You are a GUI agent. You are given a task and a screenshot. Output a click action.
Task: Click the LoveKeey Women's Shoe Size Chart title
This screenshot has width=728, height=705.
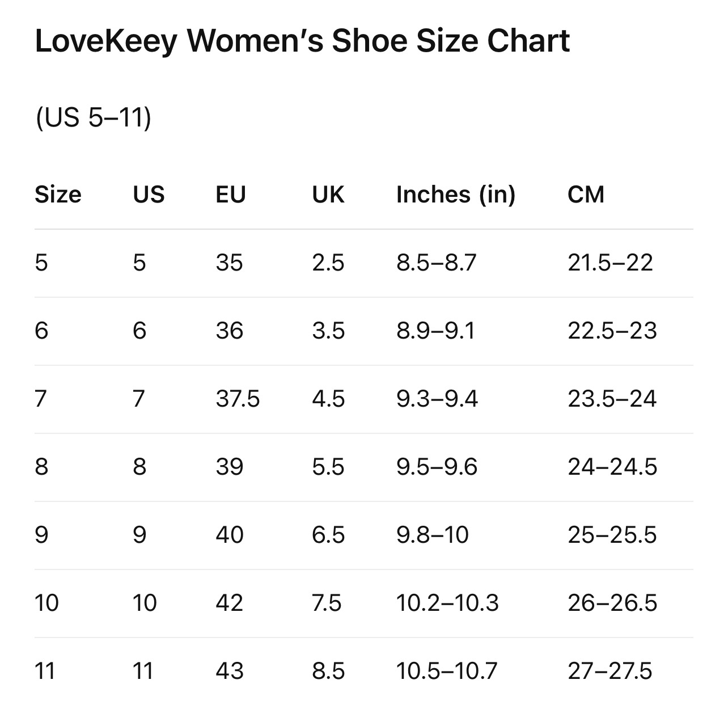pyautogui.click(x=302, y=41)
